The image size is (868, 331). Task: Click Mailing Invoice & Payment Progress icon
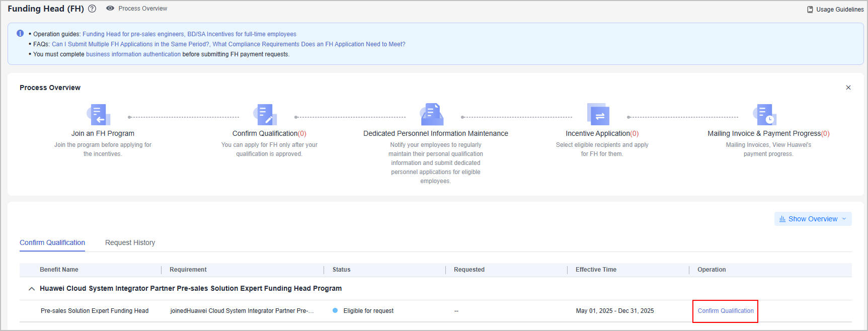pyautogui.click(x=765, y=115)
